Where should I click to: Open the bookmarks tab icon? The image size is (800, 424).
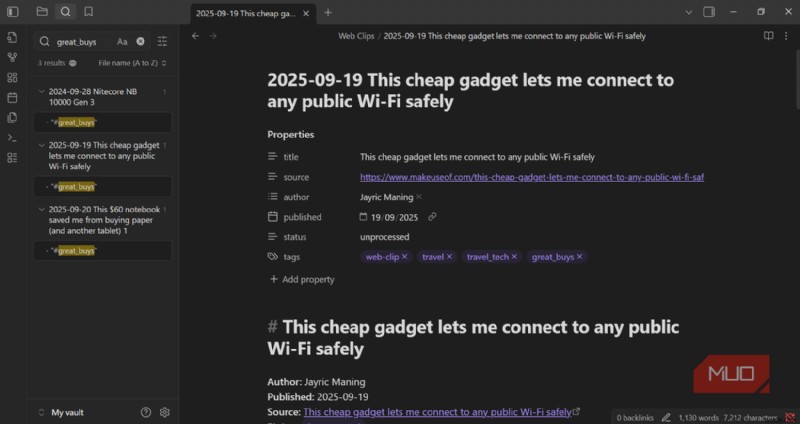pyautogui.click(x=89, y=12)
